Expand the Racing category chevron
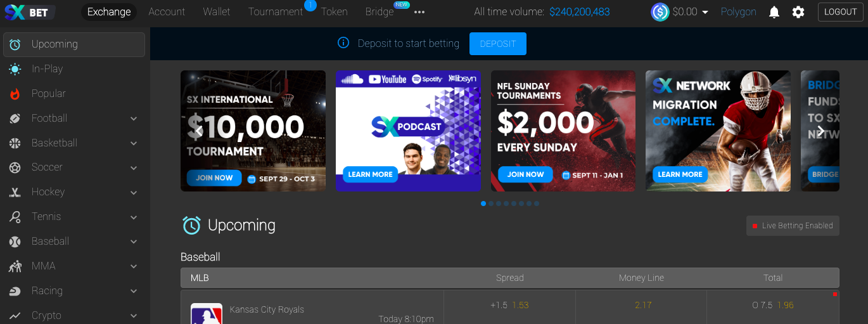The width and height of the screenshot is (868, 324). 134,292
